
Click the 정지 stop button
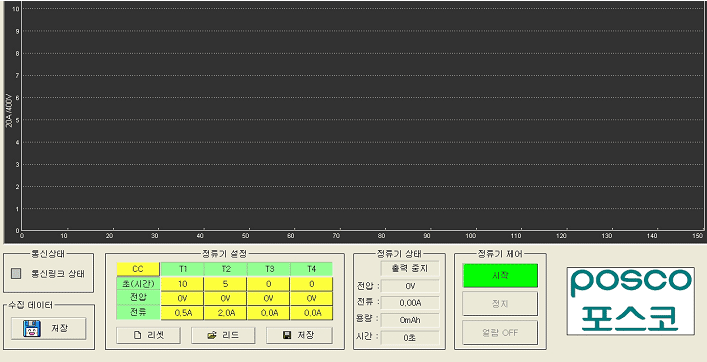[500, 304]
